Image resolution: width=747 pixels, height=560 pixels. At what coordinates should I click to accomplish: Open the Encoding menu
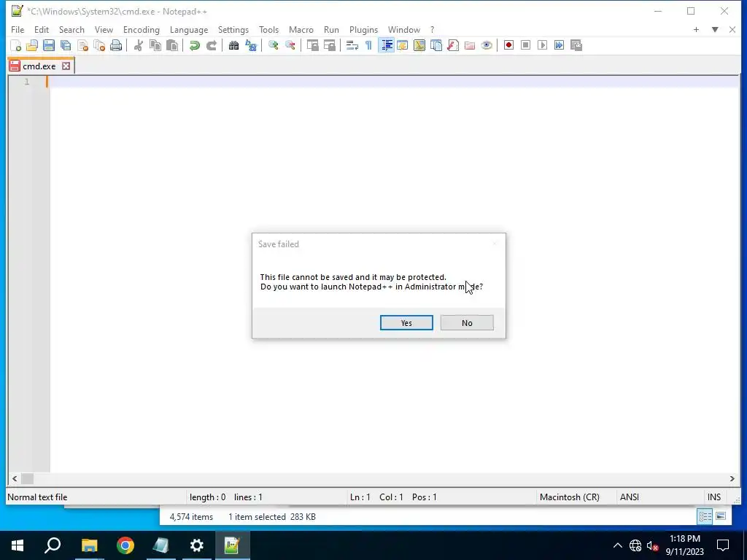pos(142,29)
